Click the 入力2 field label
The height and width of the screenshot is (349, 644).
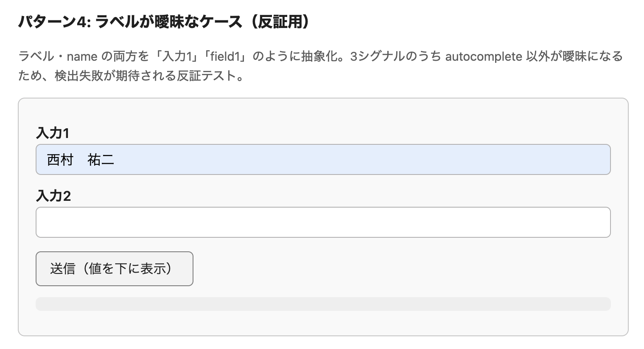tap(53, 196)
